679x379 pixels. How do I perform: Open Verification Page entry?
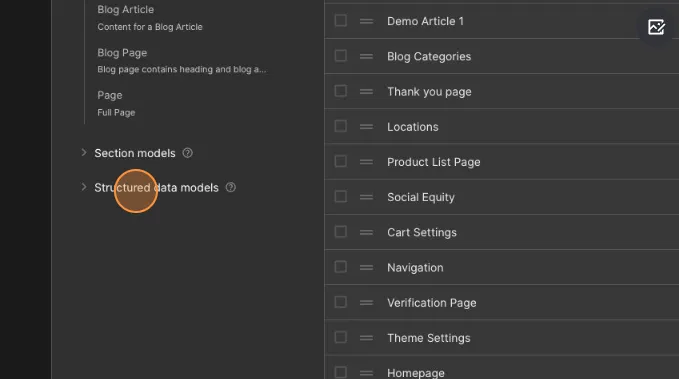pos(432,303)
